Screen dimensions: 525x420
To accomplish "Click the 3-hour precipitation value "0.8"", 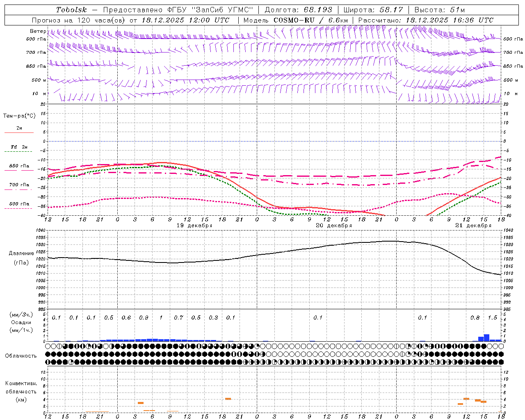I will click(475, 318).
